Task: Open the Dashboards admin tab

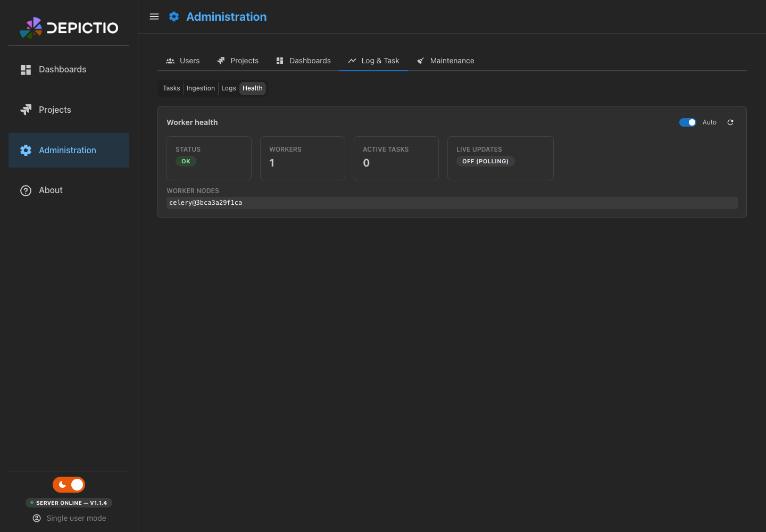Action: (x=303, y=61)
